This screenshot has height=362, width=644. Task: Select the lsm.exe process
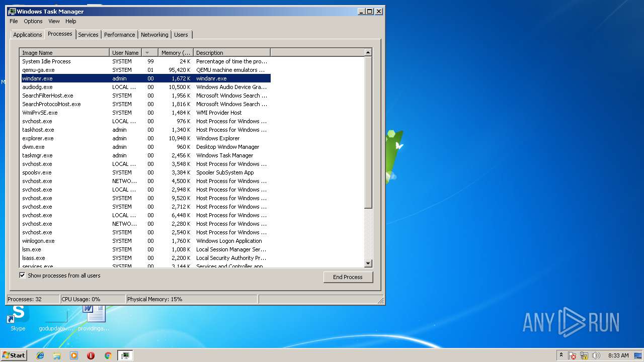pos(146,249)
